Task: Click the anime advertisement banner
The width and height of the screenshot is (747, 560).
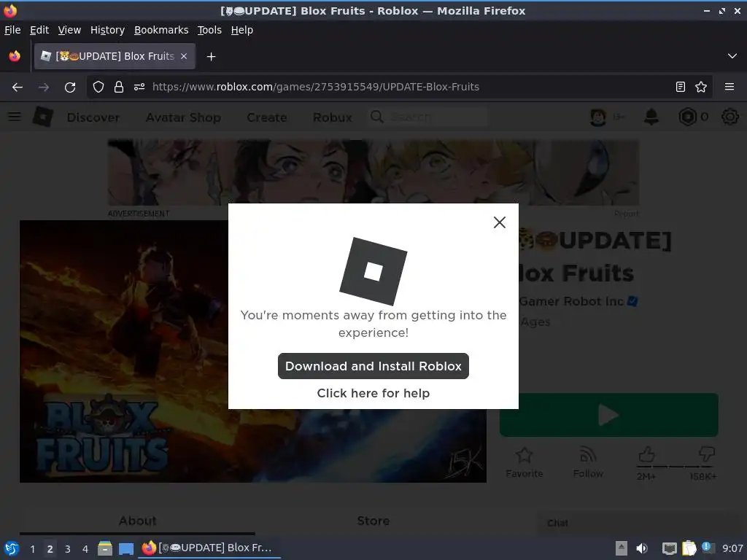Action: [x=373, y=172]
